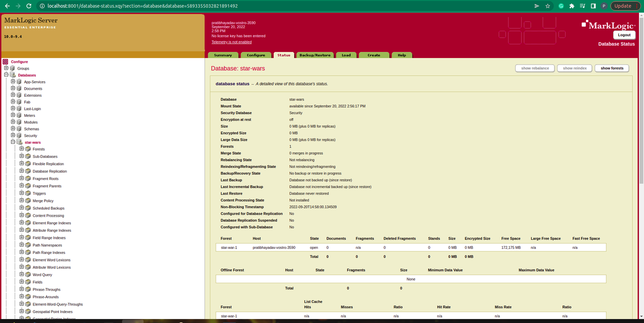Open the Chrome profile avatar

click(603, 6)
